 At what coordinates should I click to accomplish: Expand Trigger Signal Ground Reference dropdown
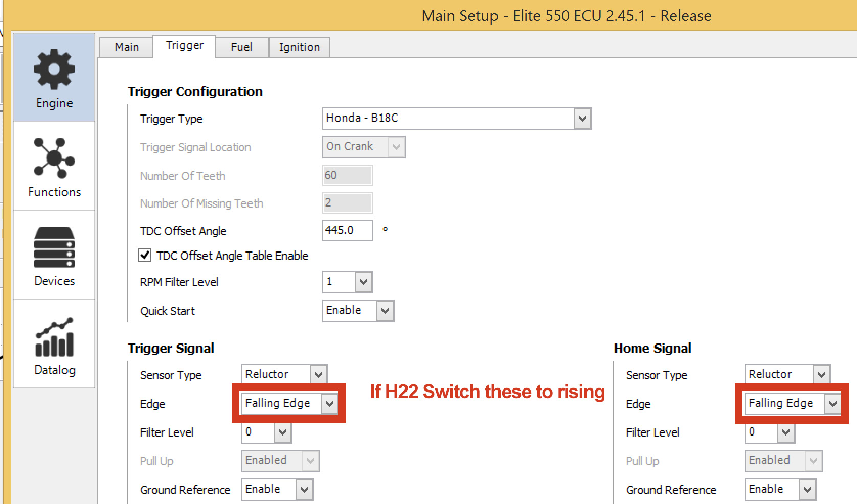pyautogui.click(x=304, y=490)
